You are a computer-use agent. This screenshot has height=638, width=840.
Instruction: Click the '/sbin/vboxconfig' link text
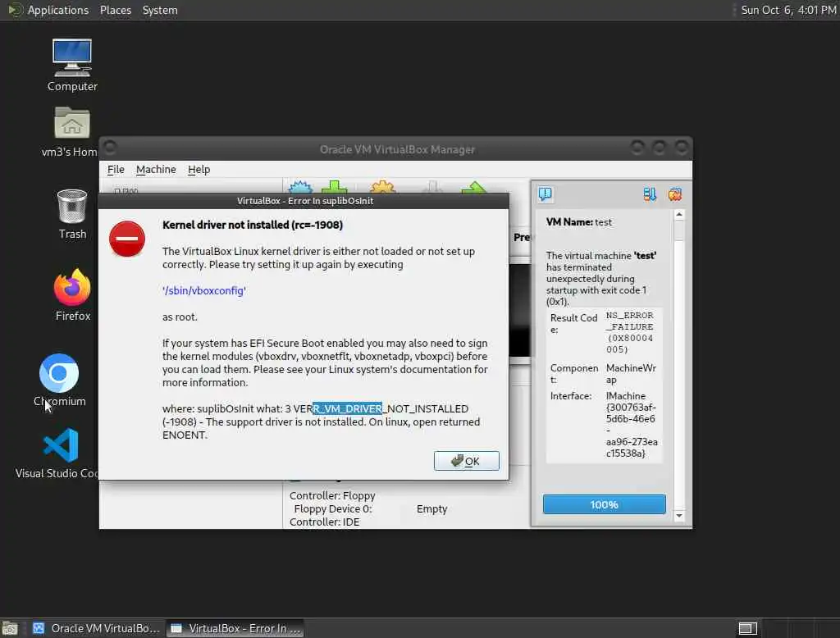[204, 291]
